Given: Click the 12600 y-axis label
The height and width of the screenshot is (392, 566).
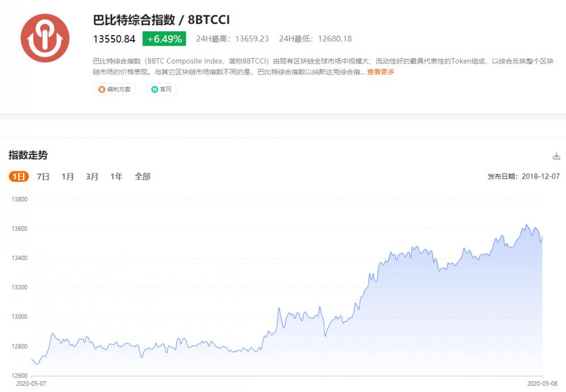Looking at the screenshot, I should (x=19, y=376).
